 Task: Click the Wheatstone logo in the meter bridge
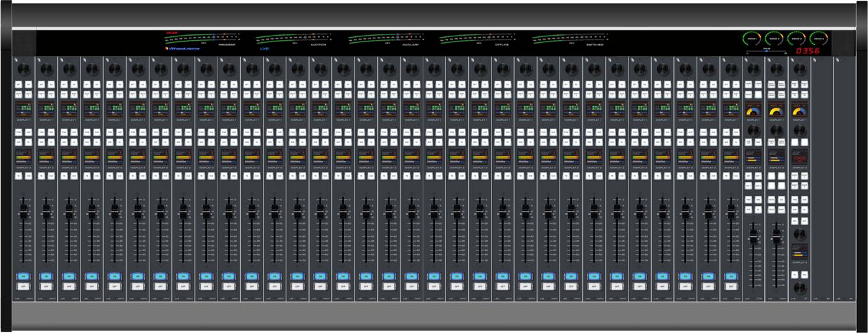183,48
